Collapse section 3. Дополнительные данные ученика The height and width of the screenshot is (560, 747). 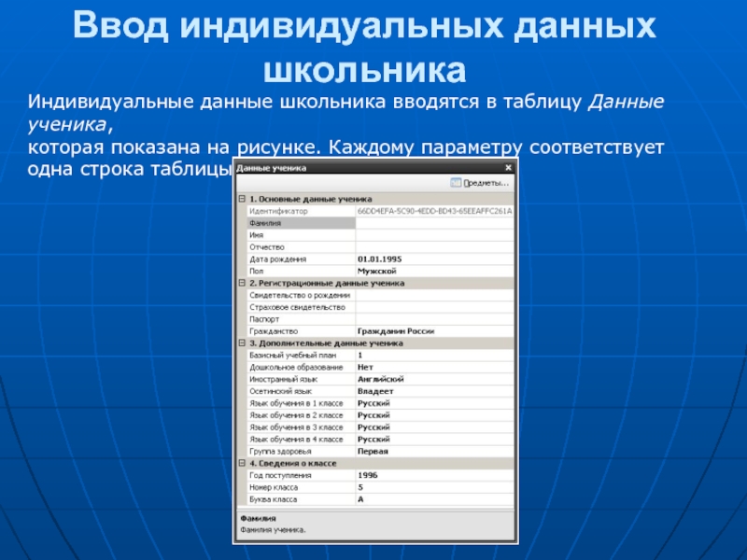click(x=242, y=343)
